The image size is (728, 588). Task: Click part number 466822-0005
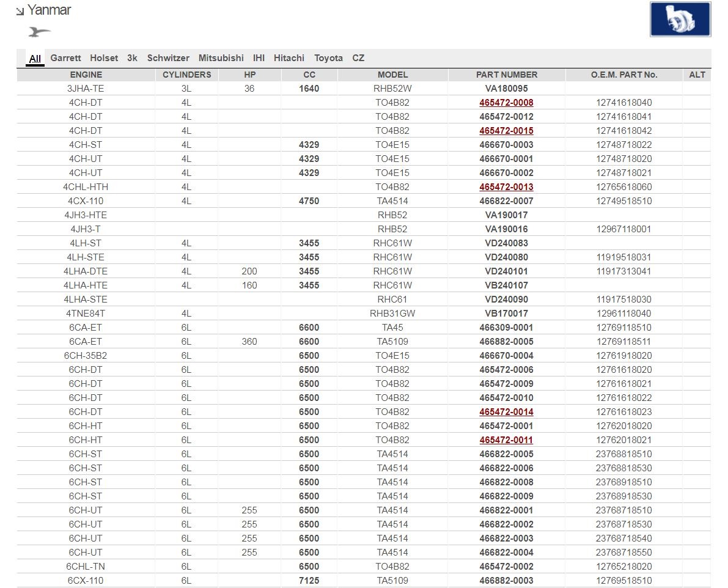(506, 454)
